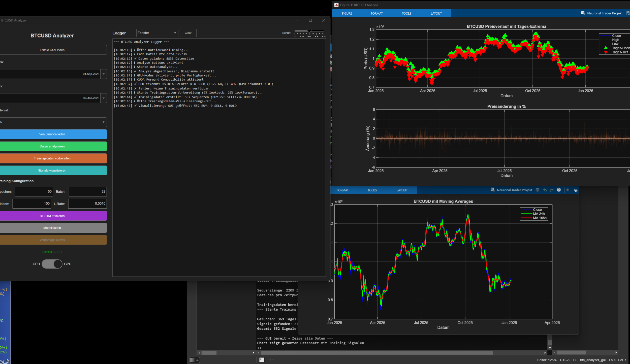Open the Logger Fenster dropdown

point(157,33)
